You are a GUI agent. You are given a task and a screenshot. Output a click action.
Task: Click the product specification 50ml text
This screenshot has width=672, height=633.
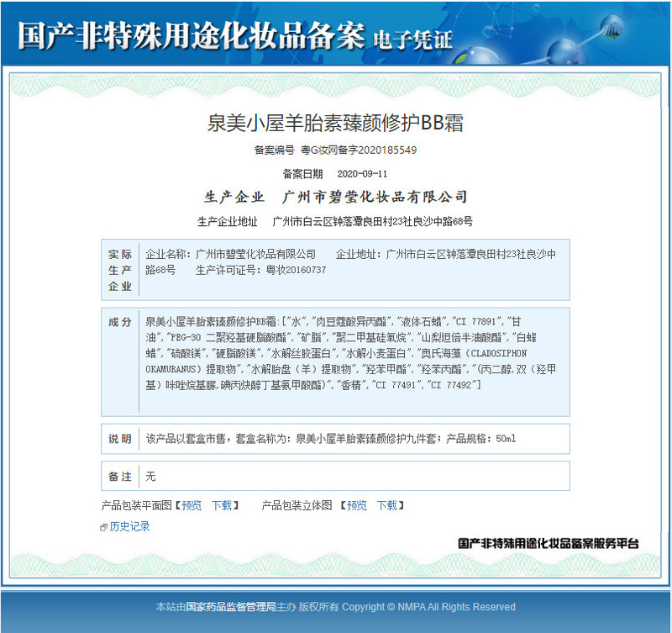coord(506,439)
